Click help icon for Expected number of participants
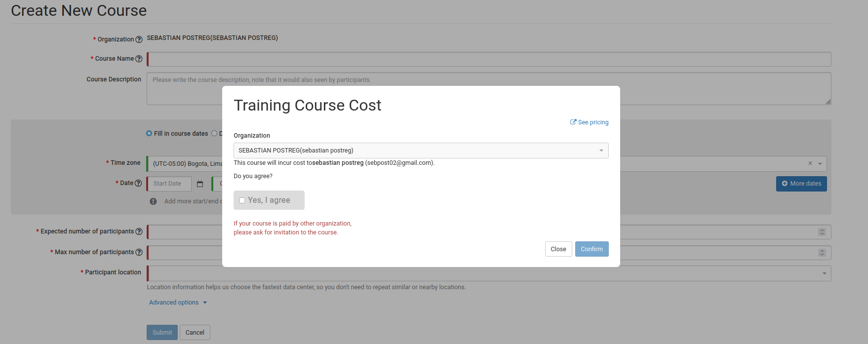868x344 pixels. pos(139,231)
